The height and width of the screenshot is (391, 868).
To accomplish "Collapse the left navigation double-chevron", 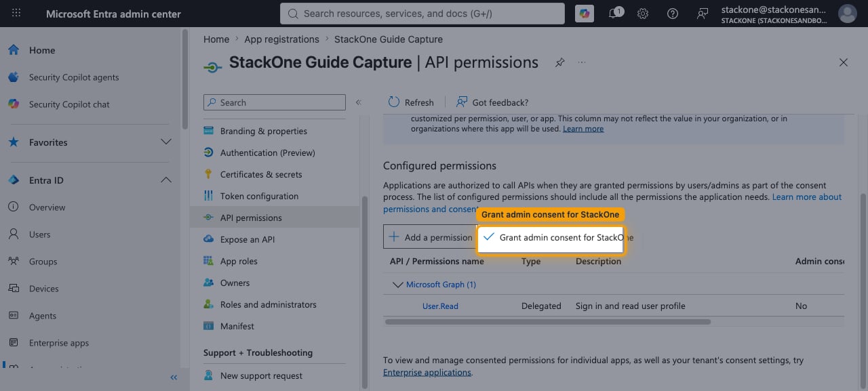I will pyautogui.click(x=174, y=377).
